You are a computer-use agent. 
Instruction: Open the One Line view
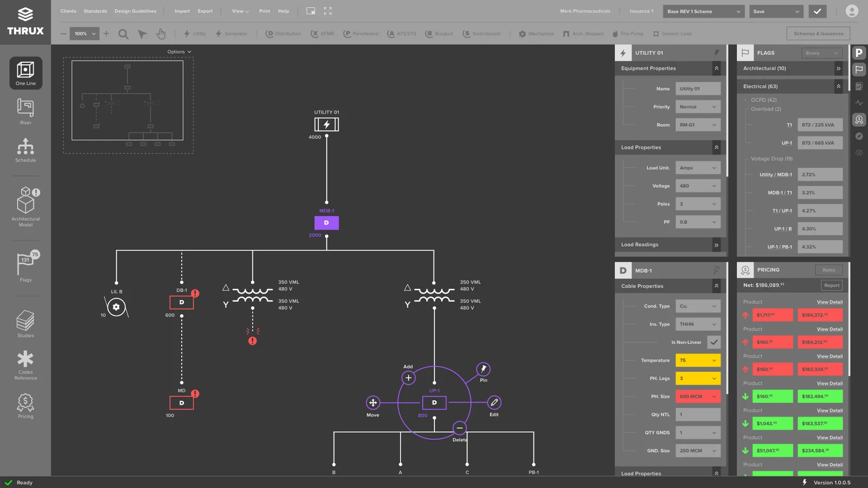25,73
